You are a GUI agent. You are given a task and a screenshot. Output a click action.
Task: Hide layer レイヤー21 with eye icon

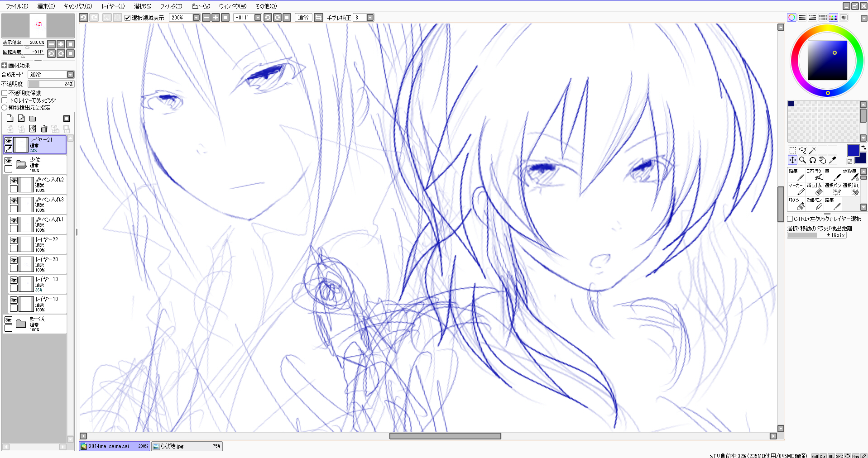pyautogui.click(x=8, y=141)
